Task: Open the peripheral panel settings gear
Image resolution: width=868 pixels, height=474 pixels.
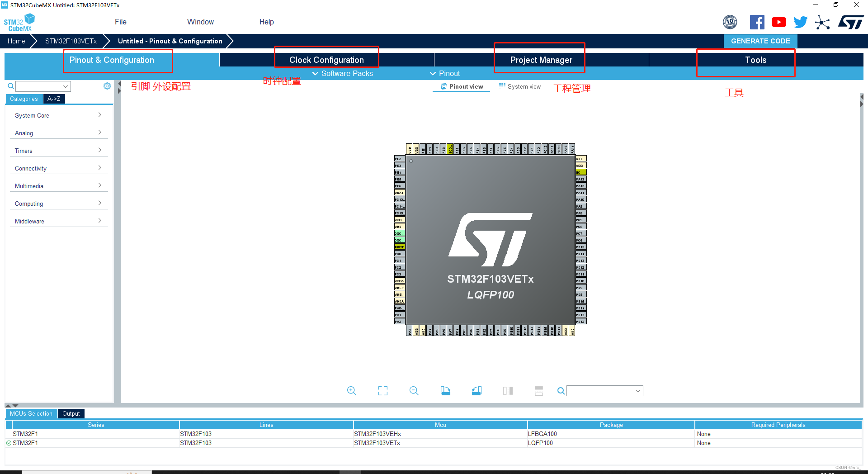Action: [x=107, y=86]
